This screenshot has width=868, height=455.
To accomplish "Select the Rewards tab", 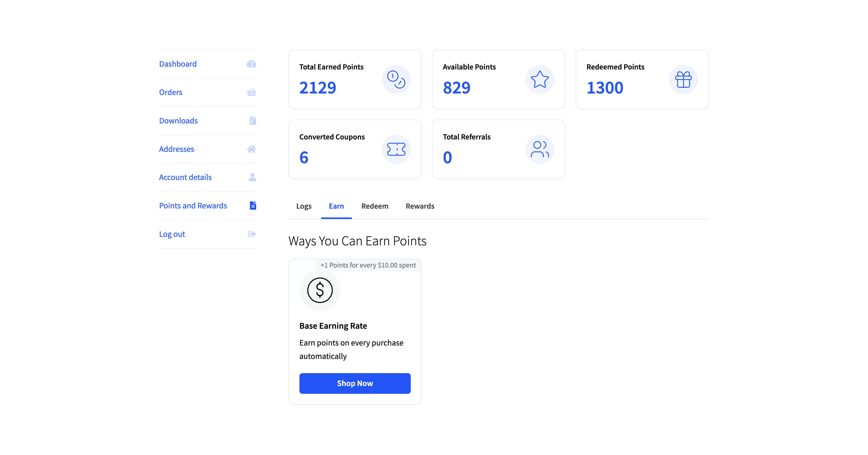I will pyautogui.click(x=420, y=206).
